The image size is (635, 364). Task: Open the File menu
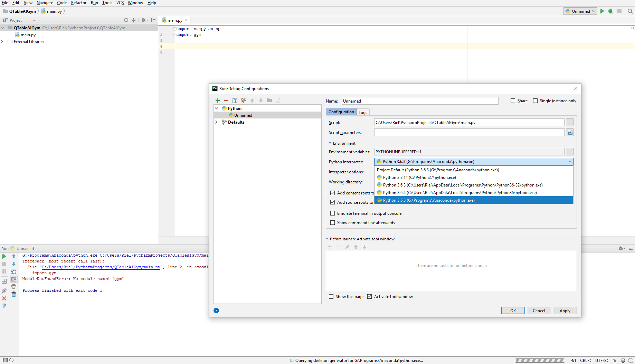5,3
